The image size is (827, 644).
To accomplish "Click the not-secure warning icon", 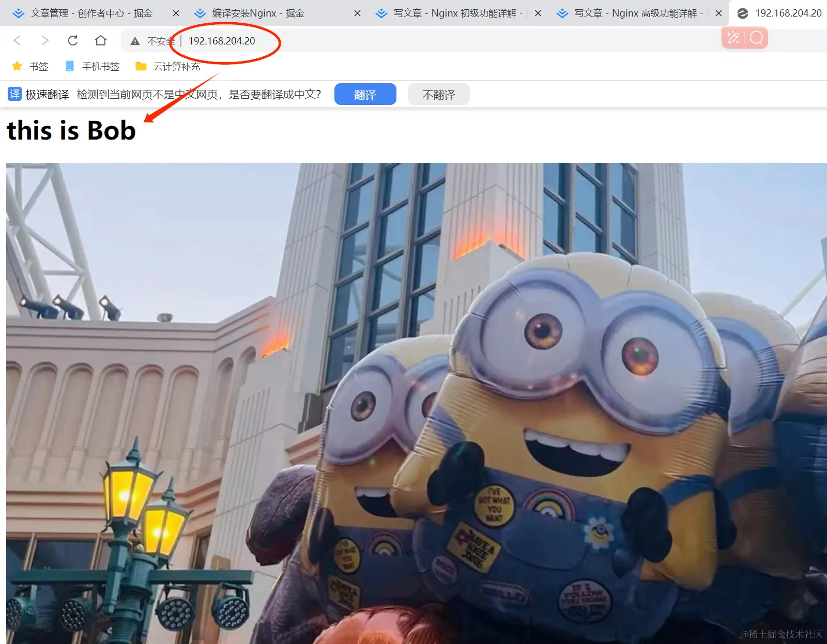I will pos(135,41).
